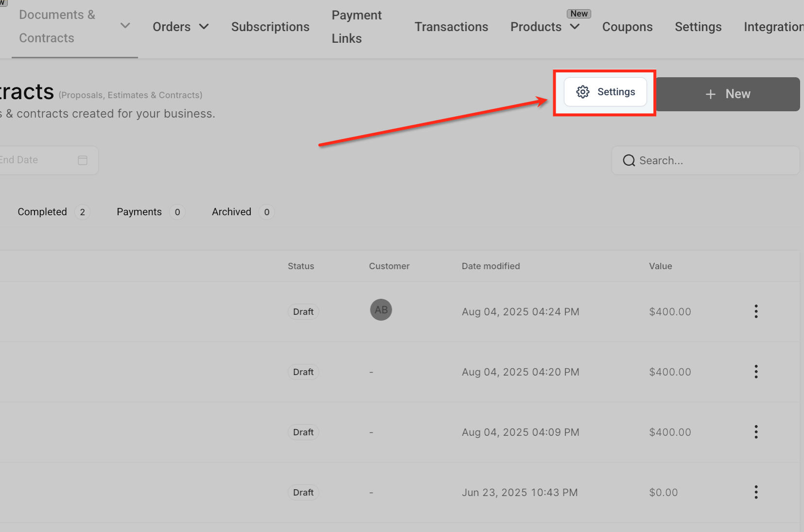Click the AB customer avatar

click(x=381, y=310)
